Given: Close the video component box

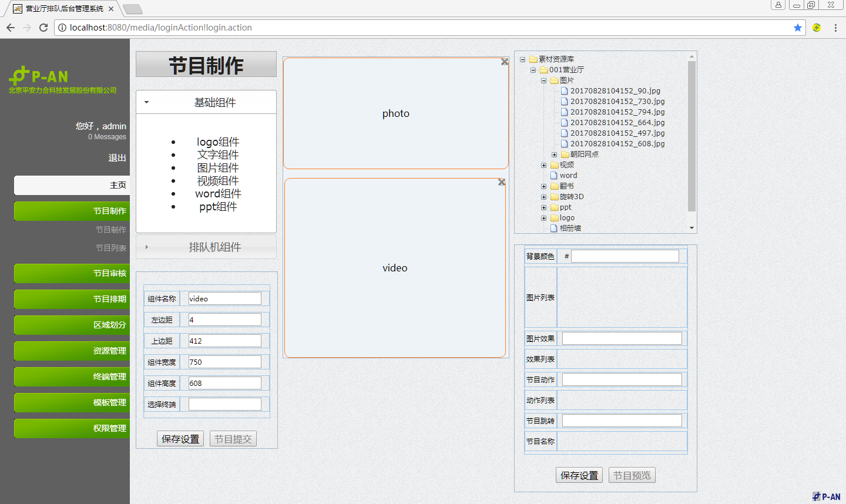Looking at the screenshot, I should click(502, 182).
